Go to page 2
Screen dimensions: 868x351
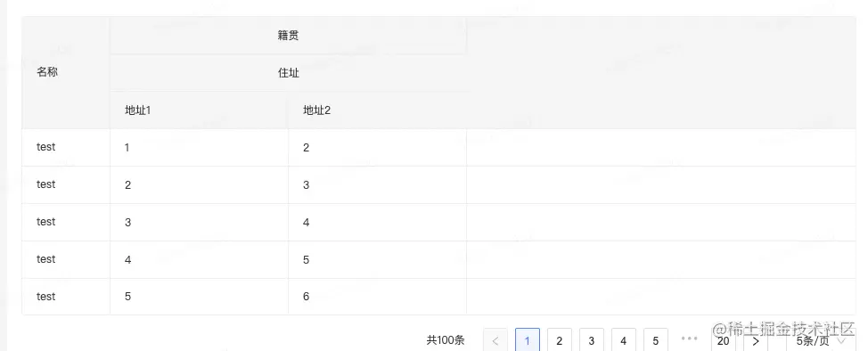[560, 340]
